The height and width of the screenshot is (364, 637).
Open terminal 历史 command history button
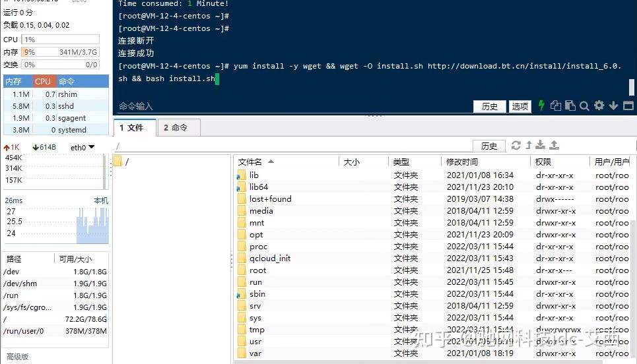coord(490,106)
